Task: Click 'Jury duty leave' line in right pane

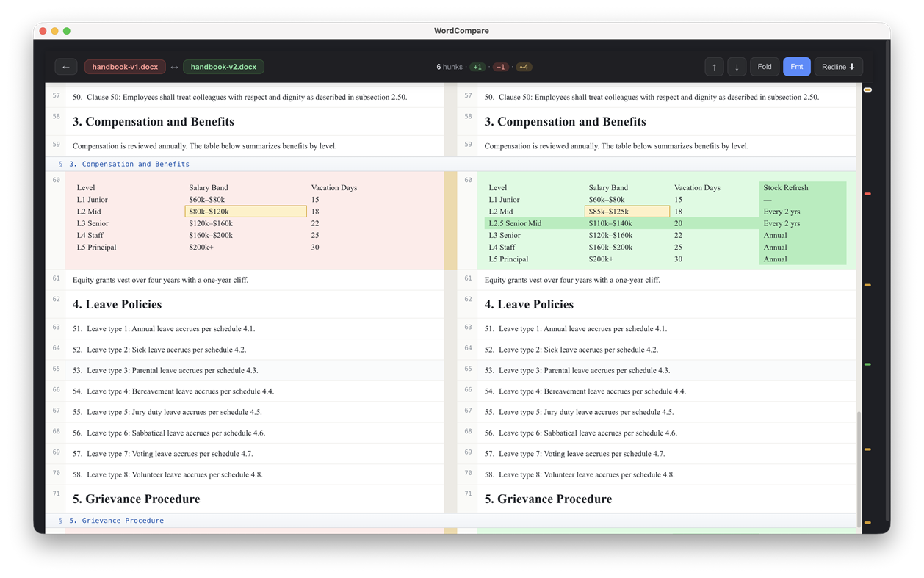Action: [579, 412]
